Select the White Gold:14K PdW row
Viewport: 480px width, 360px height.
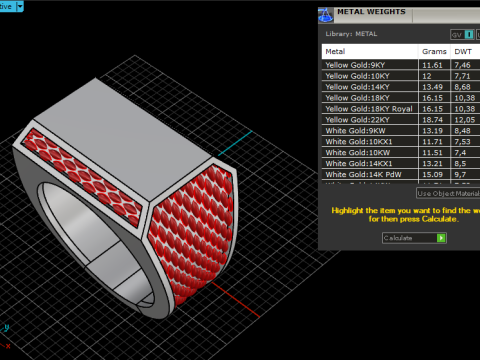tap(401, 175)
